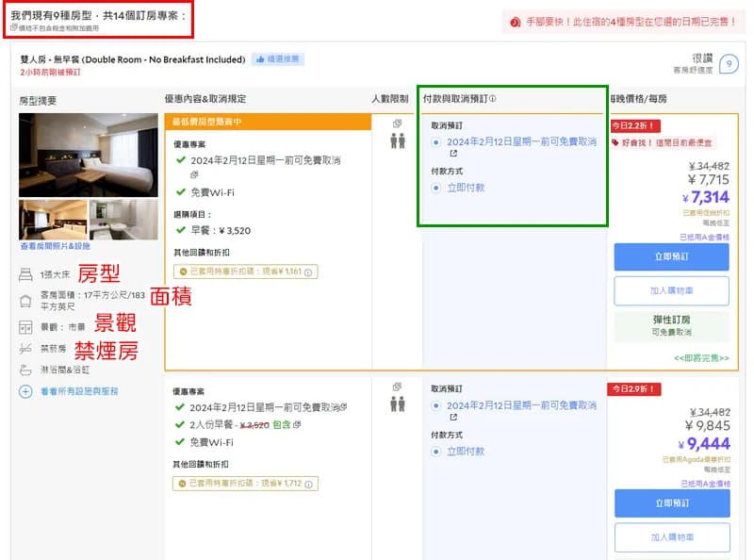
Task: Click the popup icon by the tax excluded note
Action: click(x=14, y=27)
